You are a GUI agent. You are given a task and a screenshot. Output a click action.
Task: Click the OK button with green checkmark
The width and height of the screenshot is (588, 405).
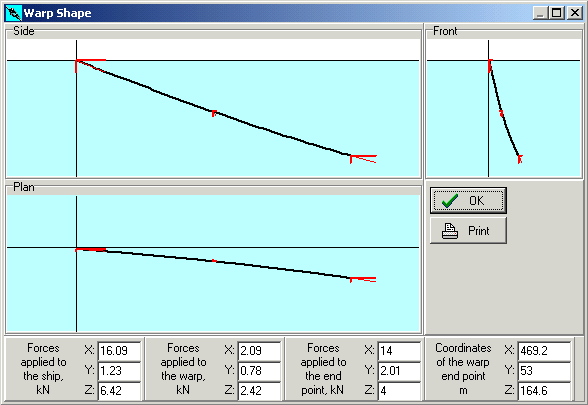(x=468, y=201)
